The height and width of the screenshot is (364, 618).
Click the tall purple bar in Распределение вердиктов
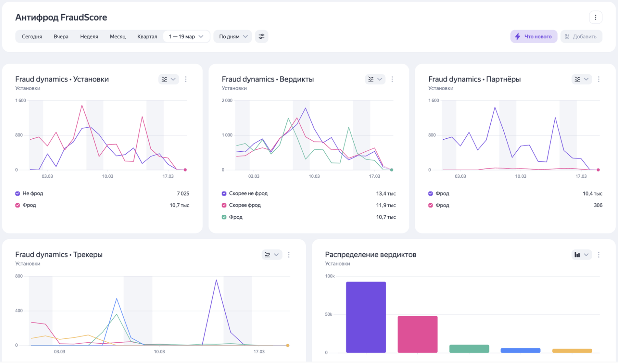point(366,317)
